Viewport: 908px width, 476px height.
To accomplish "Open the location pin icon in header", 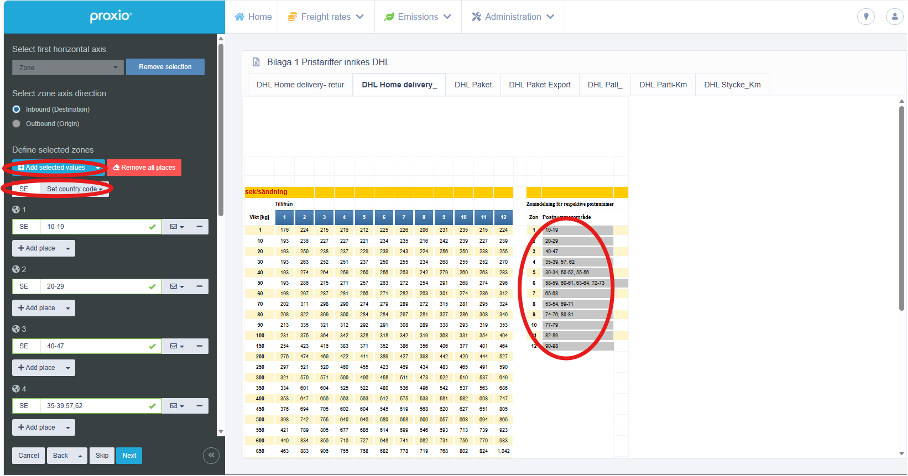I will (866, 17).
